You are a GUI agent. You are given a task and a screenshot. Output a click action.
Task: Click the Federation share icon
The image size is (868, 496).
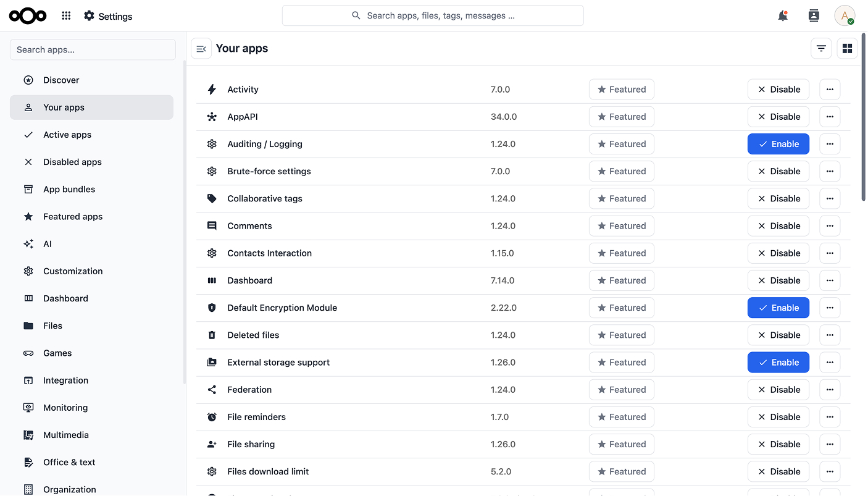pyautogui.click(x=212, y=390)
